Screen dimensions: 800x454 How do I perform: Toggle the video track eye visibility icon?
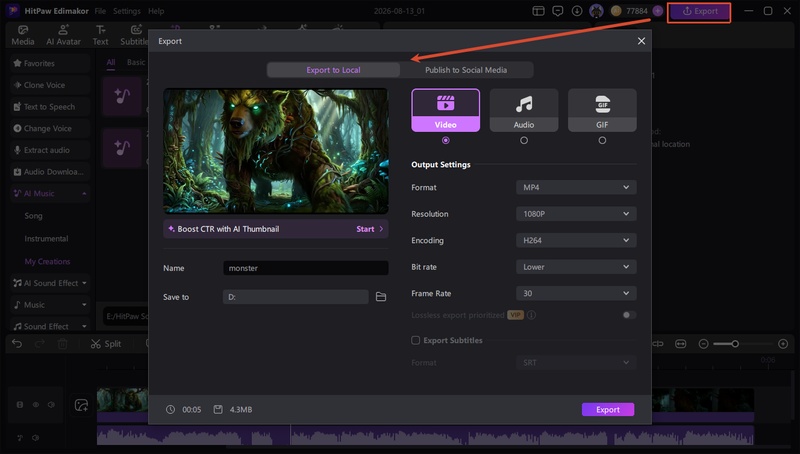coord(36,405)
